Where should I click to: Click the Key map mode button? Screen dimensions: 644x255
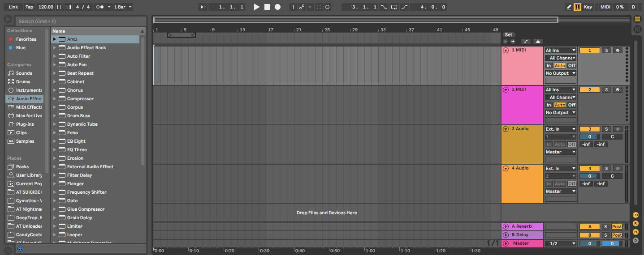point(588,7)
